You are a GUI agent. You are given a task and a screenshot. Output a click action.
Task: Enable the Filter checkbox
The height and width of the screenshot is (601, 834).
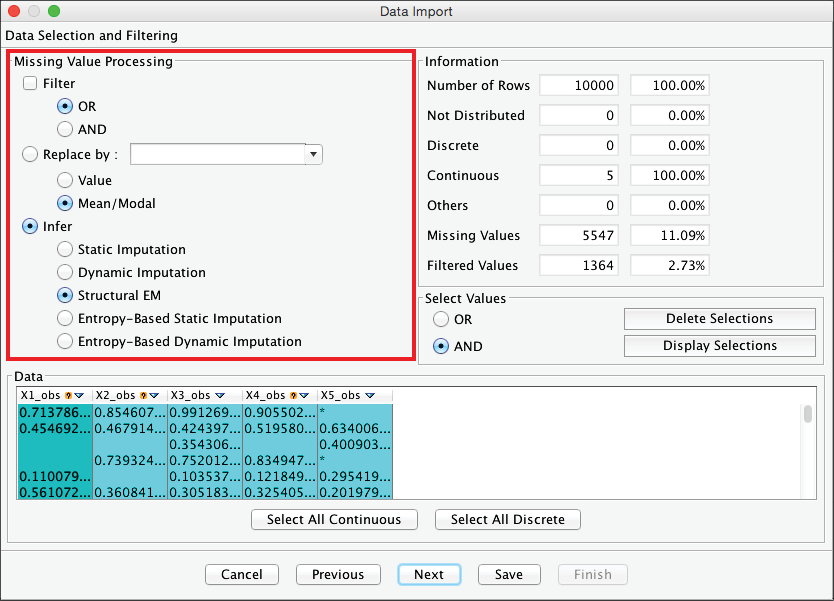click(31, 84)
